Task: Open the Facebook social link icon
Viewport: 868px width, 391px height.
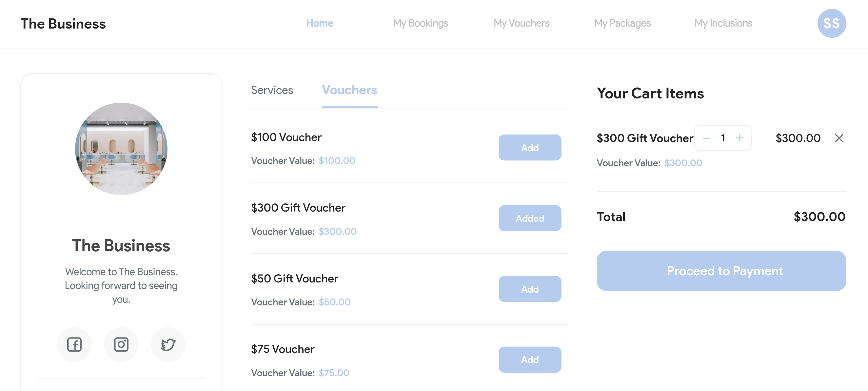Action: pyautogui.click(x=74, y=344)
